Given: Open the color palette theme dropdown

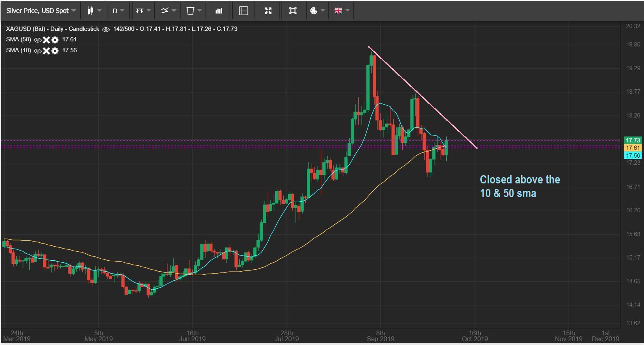Looking at the screenshot, I should coord(317,11).
